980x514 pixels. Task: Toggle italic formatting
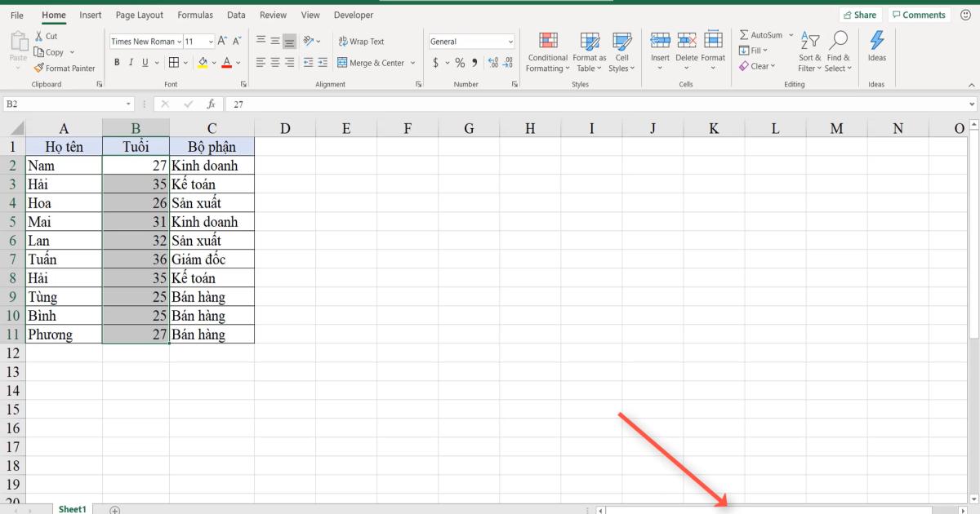coord(131,62)
